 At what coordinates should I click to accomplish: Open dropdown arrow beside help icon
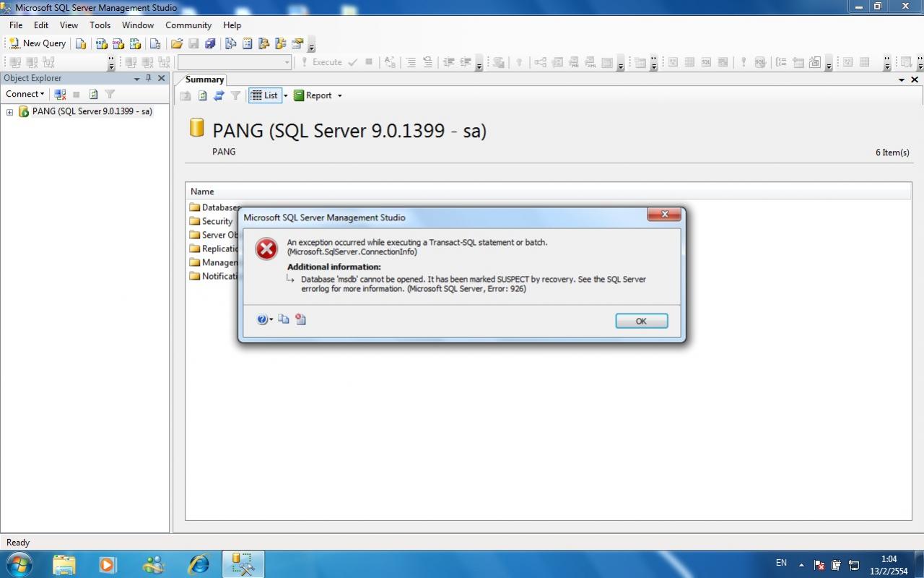click(x=271, y=319)
